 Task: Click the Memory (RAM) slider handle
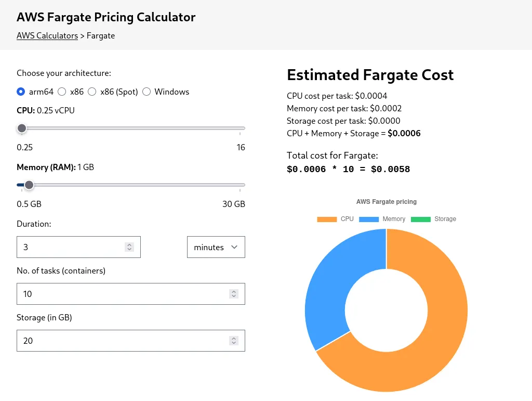29,185
